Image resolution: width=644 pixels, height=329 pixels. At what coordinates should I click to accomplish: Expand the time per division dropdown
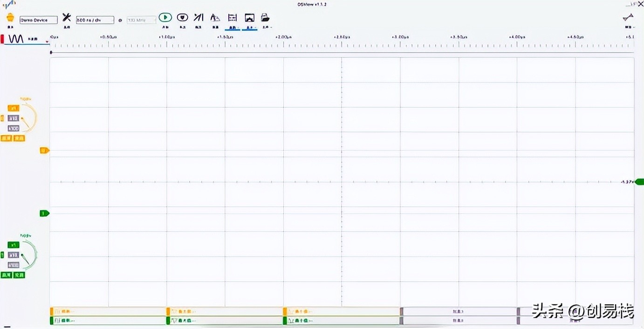point(95,20)
